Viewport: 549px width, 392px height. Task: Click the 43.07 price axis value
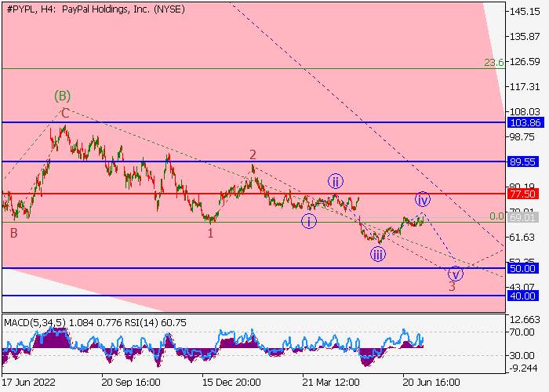[x=522, y=288]
